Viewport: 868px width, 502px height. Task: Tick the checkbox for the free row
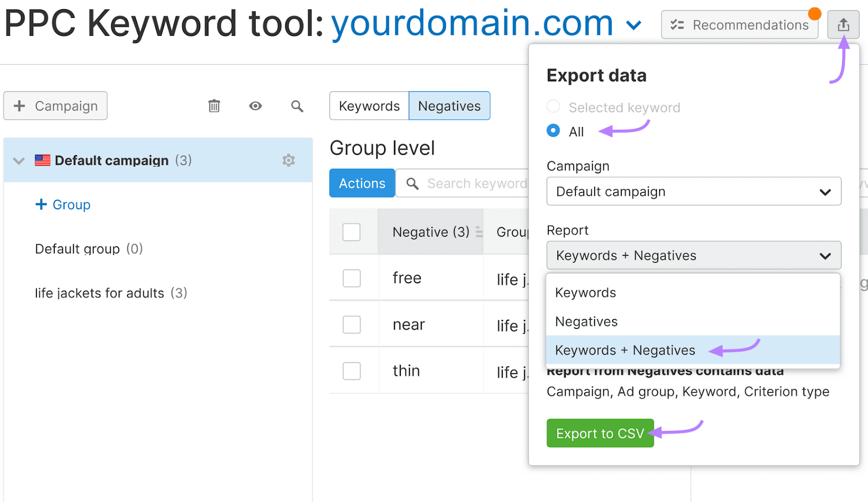[352, 278]
